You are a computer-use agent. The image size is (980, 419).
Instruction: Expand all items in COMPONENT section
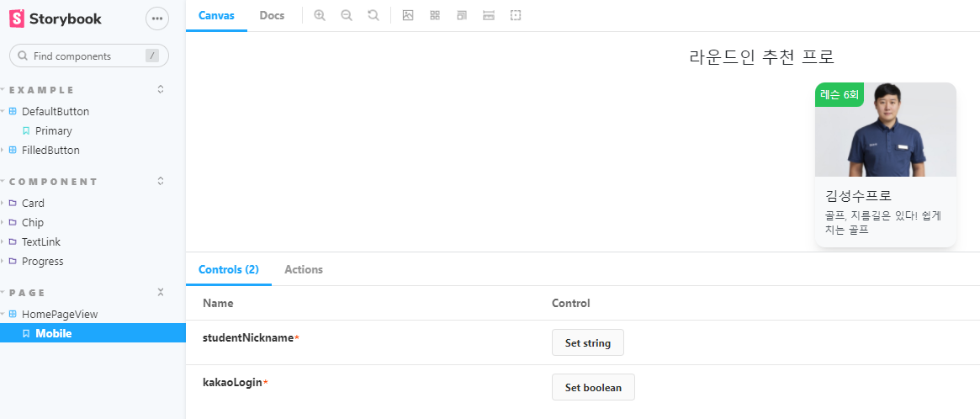161,182
